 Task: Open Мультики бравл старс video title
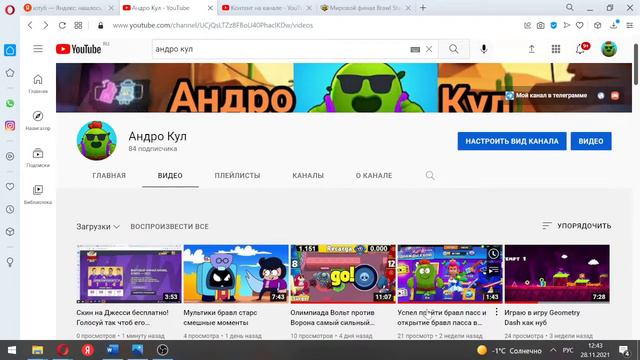click(x=220, y=318)
